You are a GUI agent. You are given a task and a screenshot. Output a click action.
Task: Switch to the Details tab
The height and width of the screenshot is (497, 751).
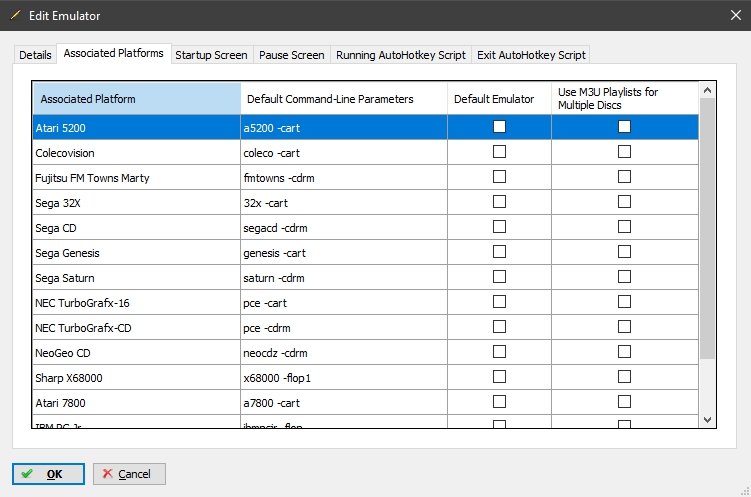pyautogui.click(x=35, y=55)
